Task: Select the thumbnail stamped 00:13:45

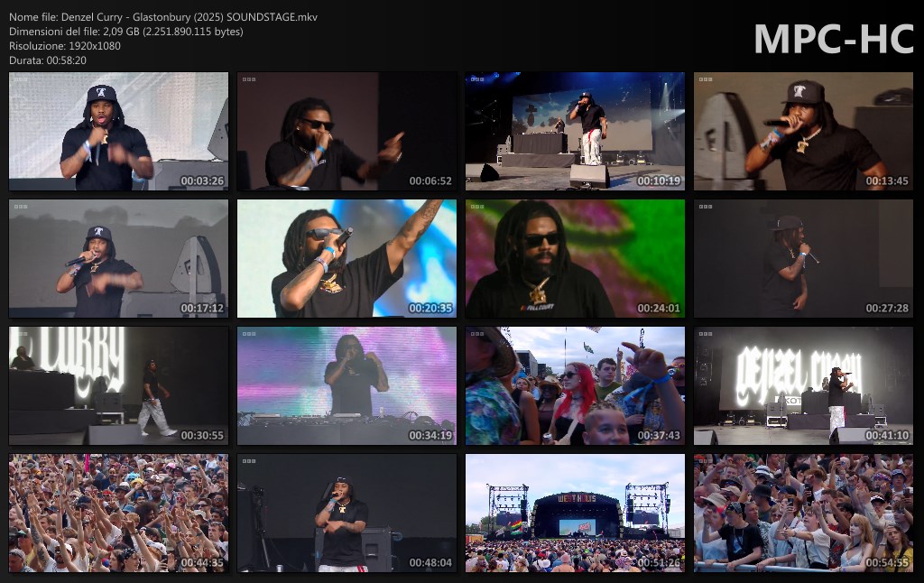Action: 803,131
